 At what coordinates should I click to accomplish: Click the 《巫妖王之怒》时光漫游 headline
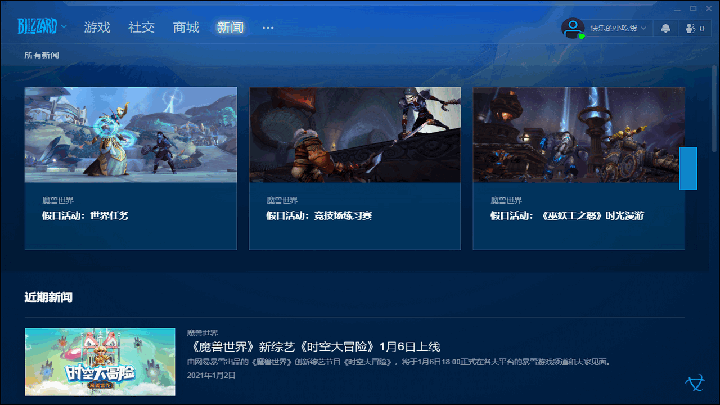pos(567,215)
